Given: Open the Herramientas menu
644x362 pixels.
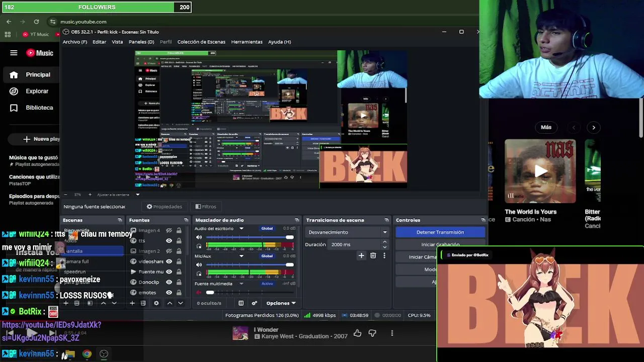Looking at the screenshot, I should pos(247,42).
